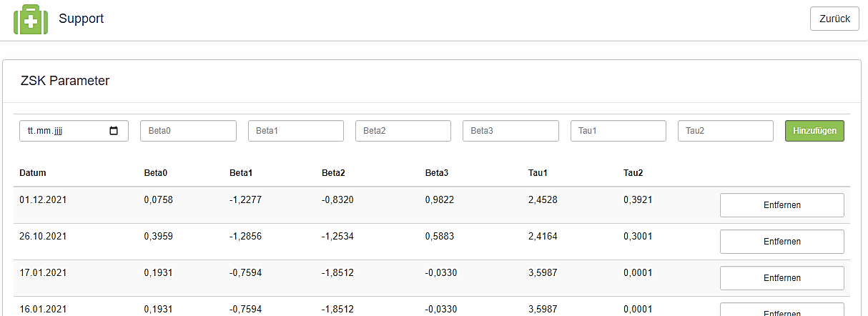
Task: Click the ZSK Parameter panel heading
Action: [x=65, y=81]
